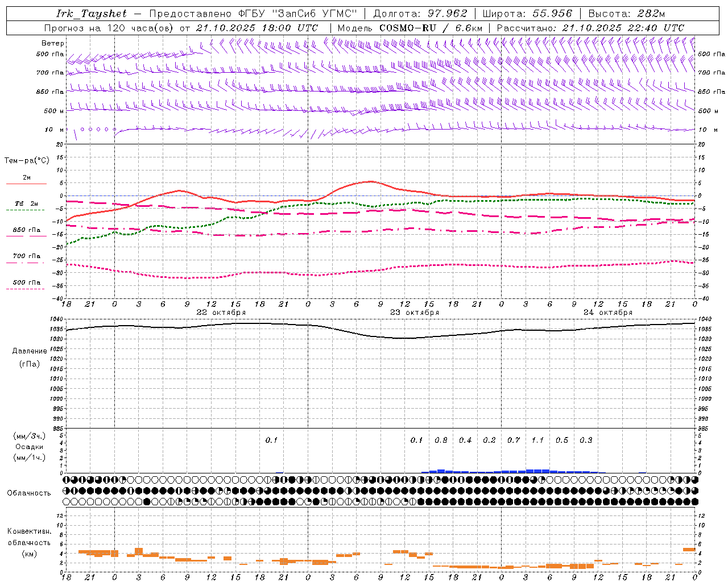Click the Давление pressure panel label
This screenshot has height=582, width=728.
click(x=30, y=351)
